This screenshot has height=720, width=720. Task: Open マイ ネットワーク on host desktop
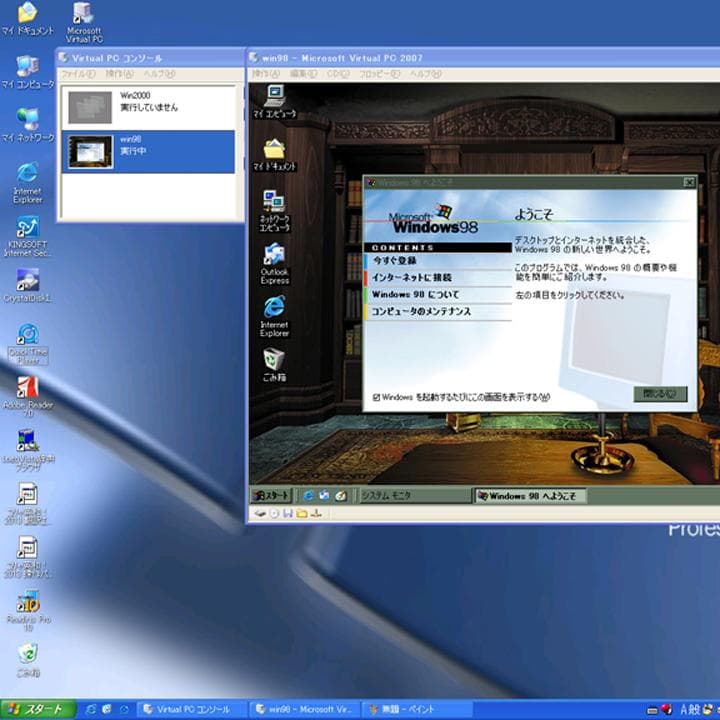tap(28, 125)
